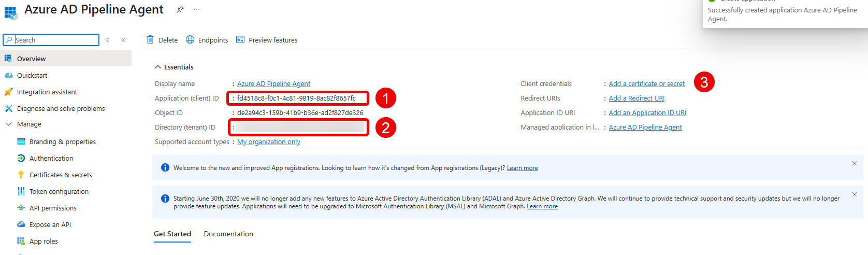Viewport: 868px width, 255px height.
Task: Click the search magnifier icon
Action: pyautogui.click(x=9, y=40)
